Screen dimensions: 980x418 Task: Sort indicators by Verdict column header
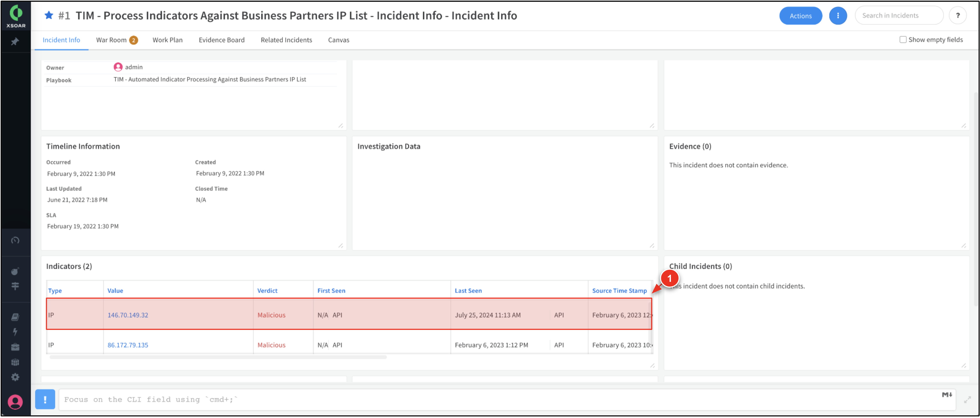point(267,291)
